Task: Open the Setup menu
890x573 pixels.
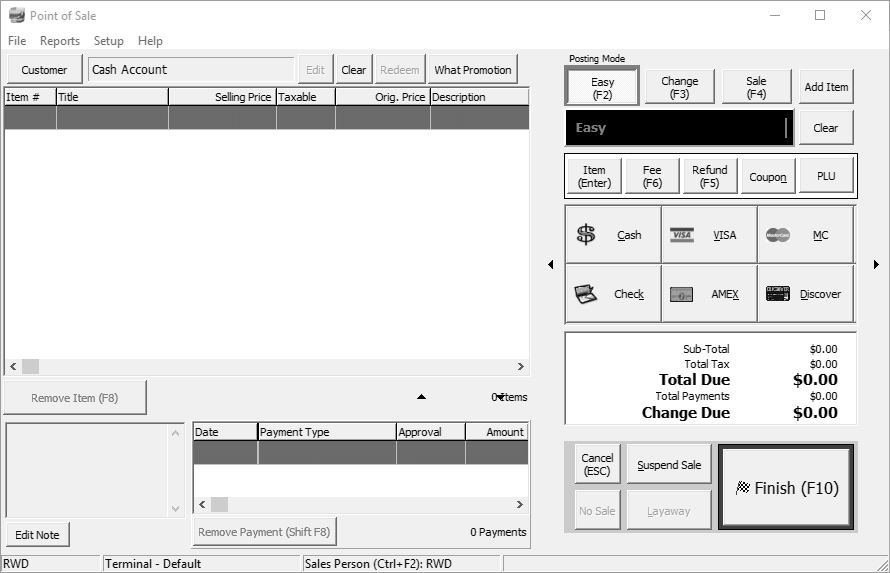Action: [108, 41]
